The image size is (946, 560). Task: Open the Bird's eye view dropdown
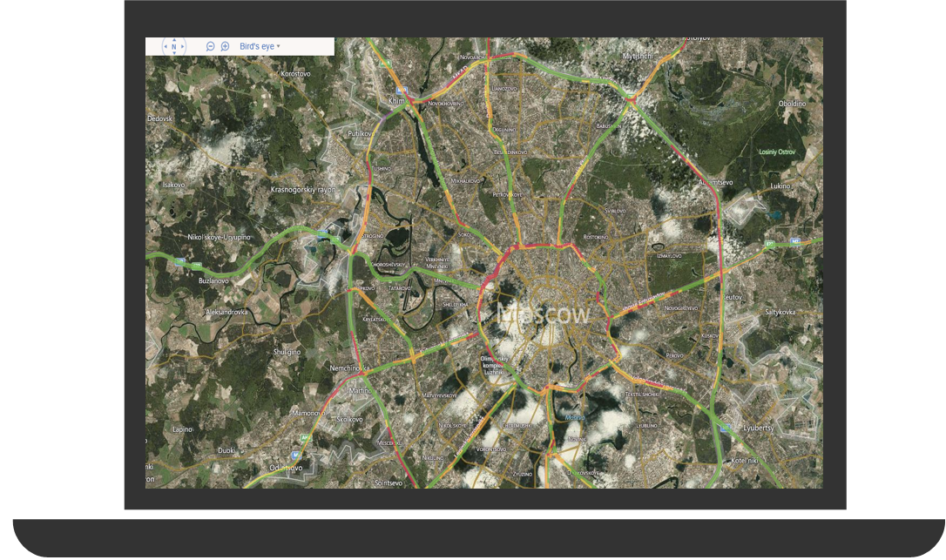click(x=279, y=44)
